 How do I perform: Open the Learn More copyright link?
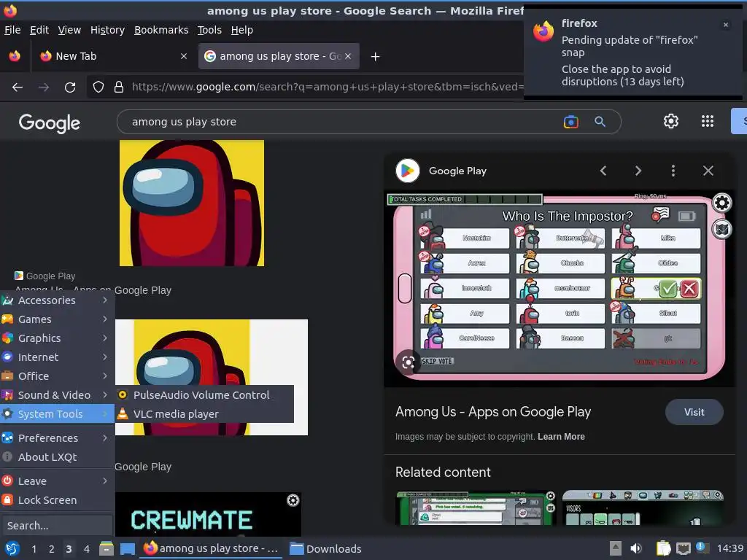point(561,437)
